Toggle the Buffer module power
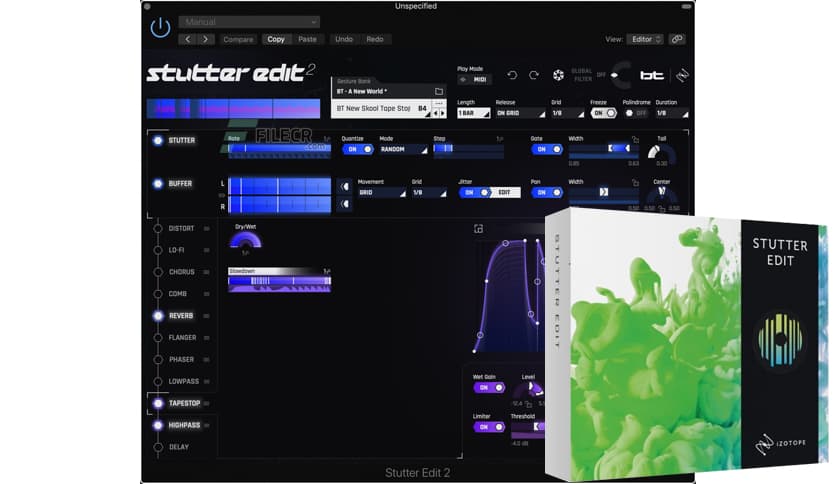The height and width of the screenshot is (484, 836). click(158, 183)
